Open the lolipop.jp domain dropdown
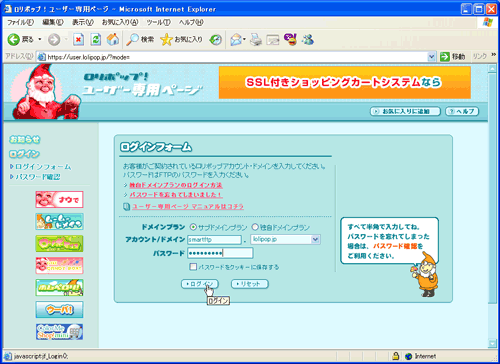500x364 pixels. click(315, 239)
